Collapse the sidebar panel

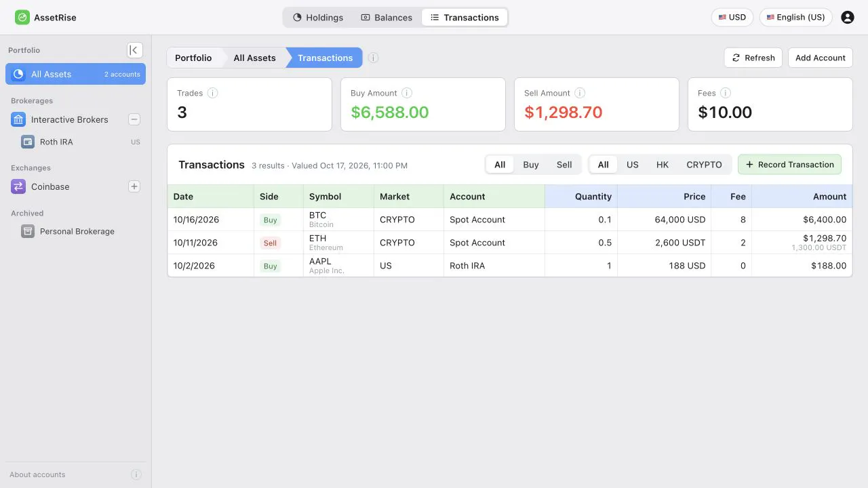[x=135, y=50]
